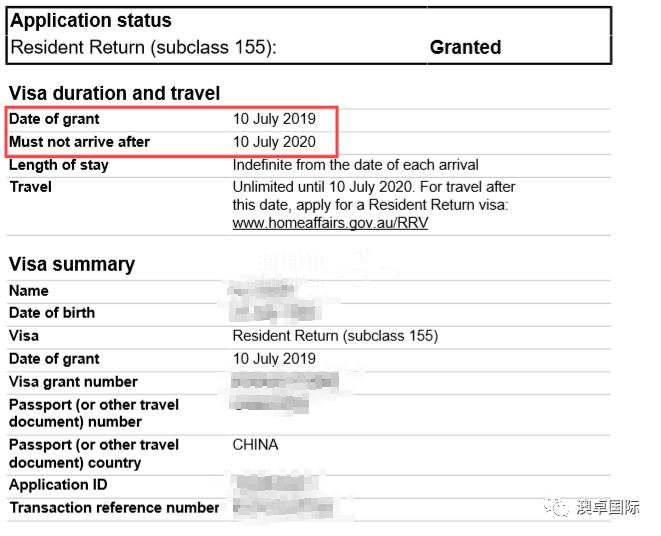
Task: Click the "Length of stay" label
Action: pos(58,165)
